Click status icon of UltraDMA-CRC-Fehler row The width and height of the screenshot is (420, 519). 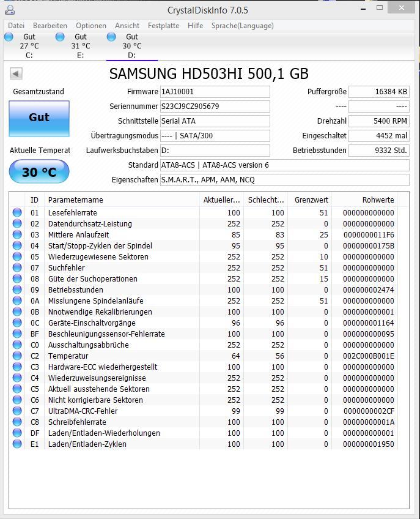click(17, 411)
